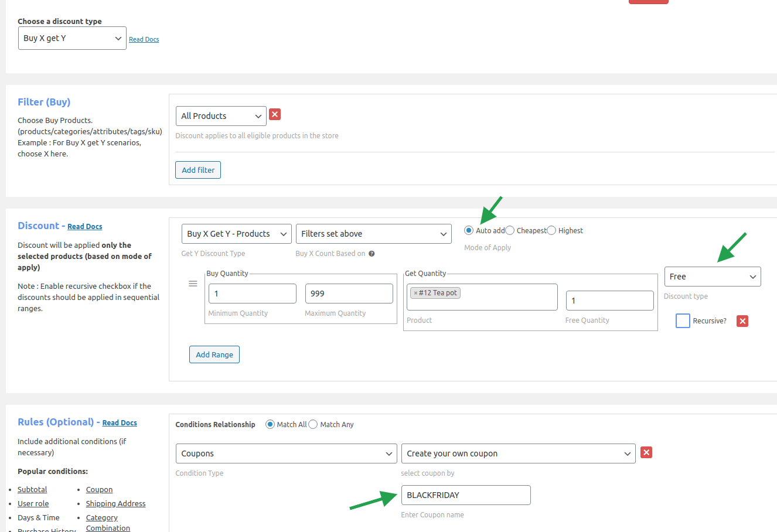The image size is (777, 532).
Task: Expand the All Products filter dropdown
Action: (221, 116)
